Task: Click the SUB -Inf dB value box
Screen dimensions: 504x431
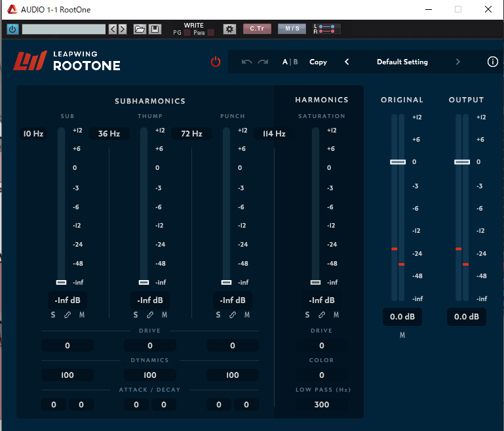Action: pos(68,300)
